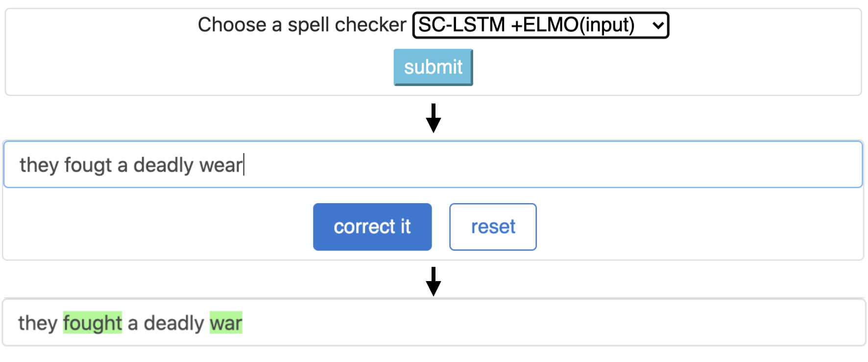
Task: Click the letter "a" in corrected output
Action: pos(132,323)
